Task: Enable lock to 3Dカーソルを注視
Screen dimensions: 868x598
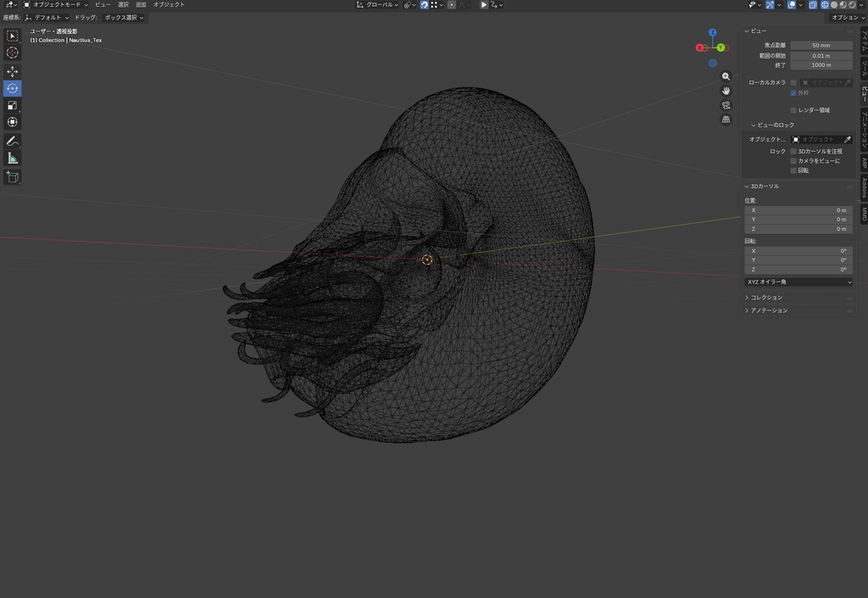Action: coord(793,151)
